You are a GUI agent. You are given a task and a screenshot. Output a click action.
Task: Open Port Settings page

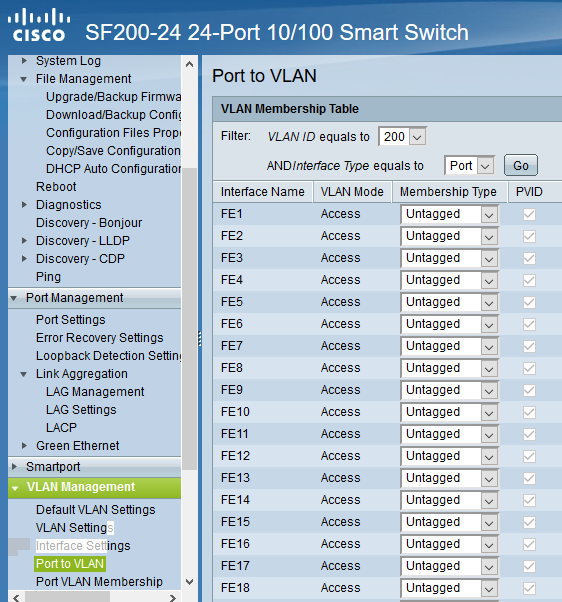[71, 320]
